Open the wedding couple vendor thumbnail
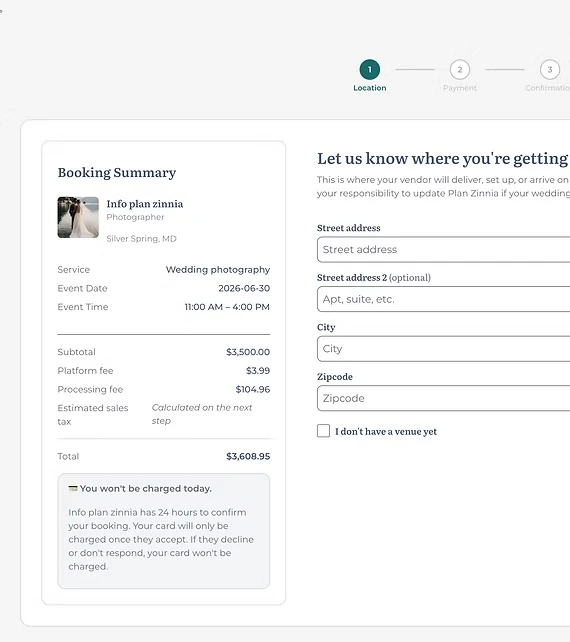The width and height of the screenshot is (570, 642). pos(78,217)
